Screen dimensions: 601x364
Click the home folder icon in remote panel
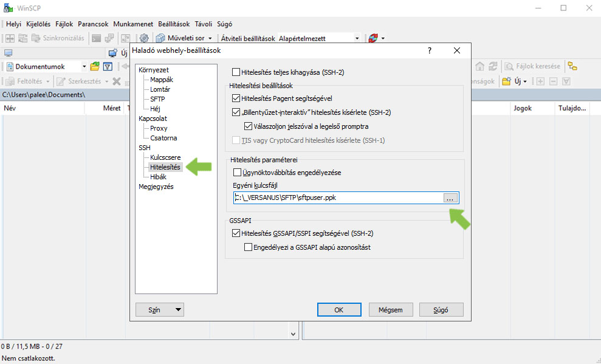[479, 66]
